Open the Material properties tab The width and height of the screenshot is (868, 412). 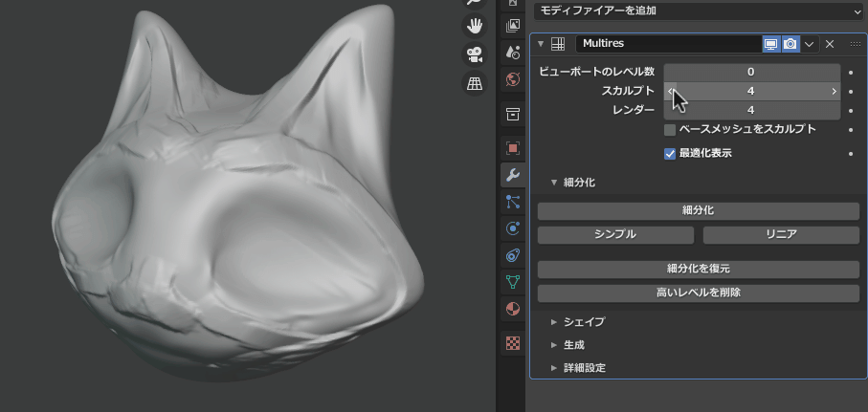pyautogui.click(x=513, y=309)
